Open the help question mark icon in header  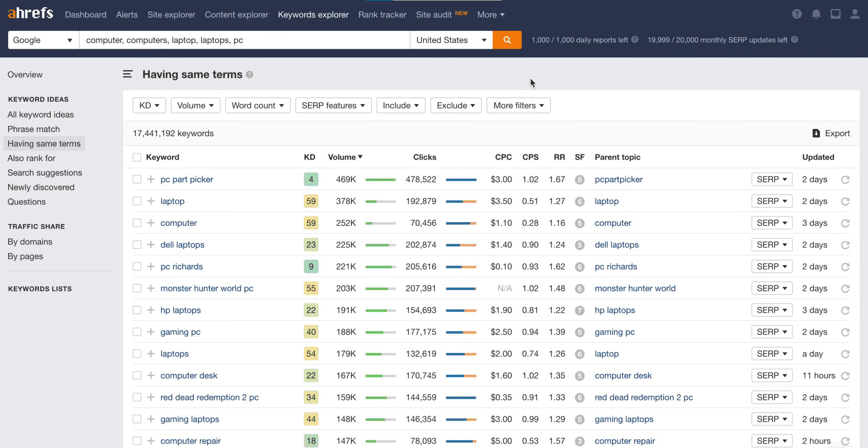[797, 14]
